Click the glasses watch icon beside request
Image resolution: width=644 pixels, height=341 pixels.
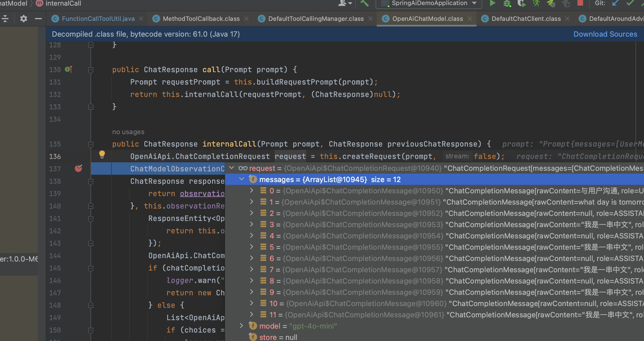point(243,168)
